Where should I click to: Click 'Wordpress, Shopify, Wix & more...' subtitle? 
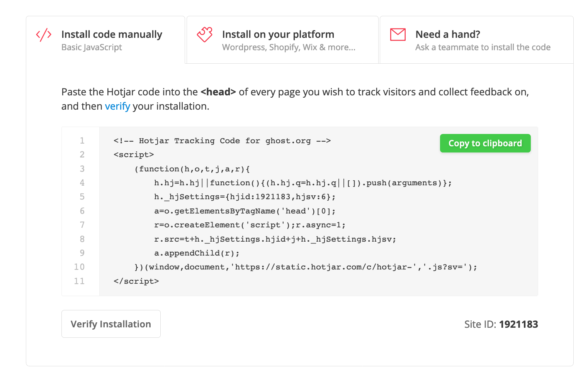point(288,47)
